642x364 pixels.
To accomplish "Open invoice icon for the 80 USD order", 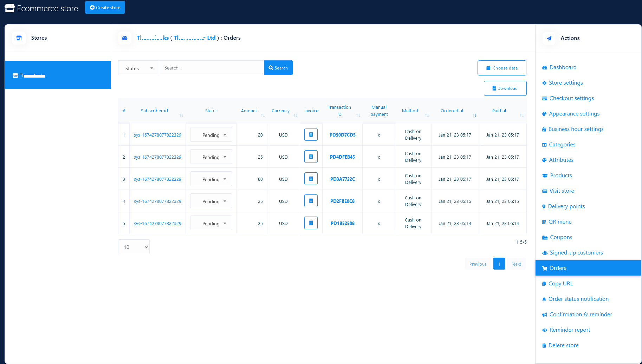I will coord(311,179).
